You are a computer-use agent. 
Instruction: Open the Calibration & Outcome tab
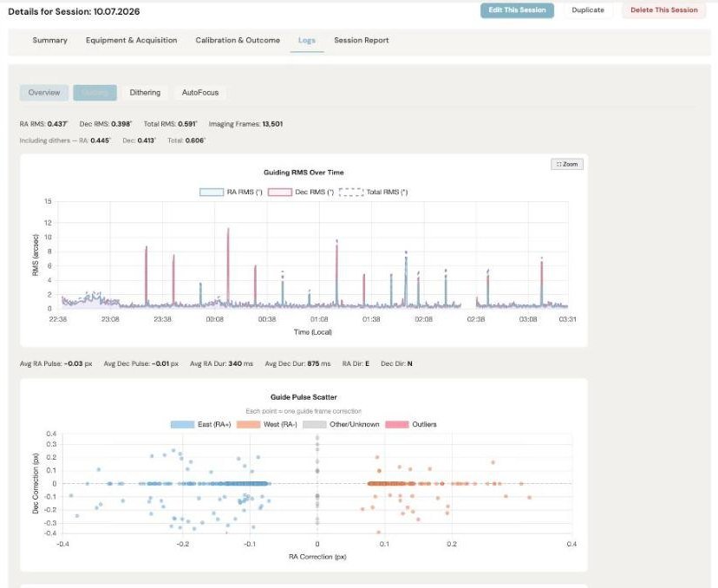238,40
